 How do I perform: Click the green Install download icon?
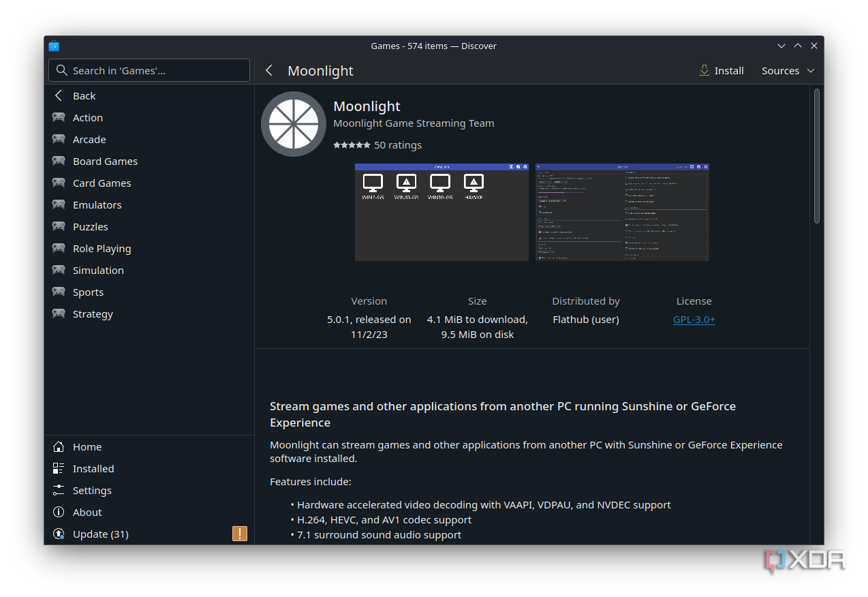pos(704,70)
